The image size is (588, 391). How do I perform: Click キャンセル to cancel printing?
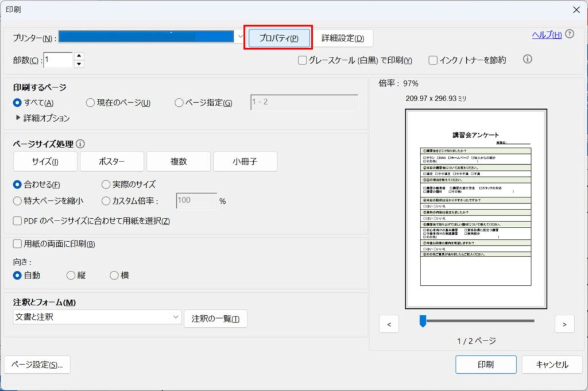pos(552,365)
